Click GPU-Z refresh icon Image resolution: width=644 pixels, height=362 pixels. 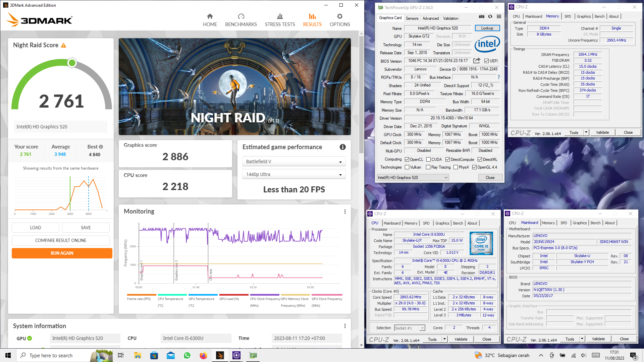(490, 16)
